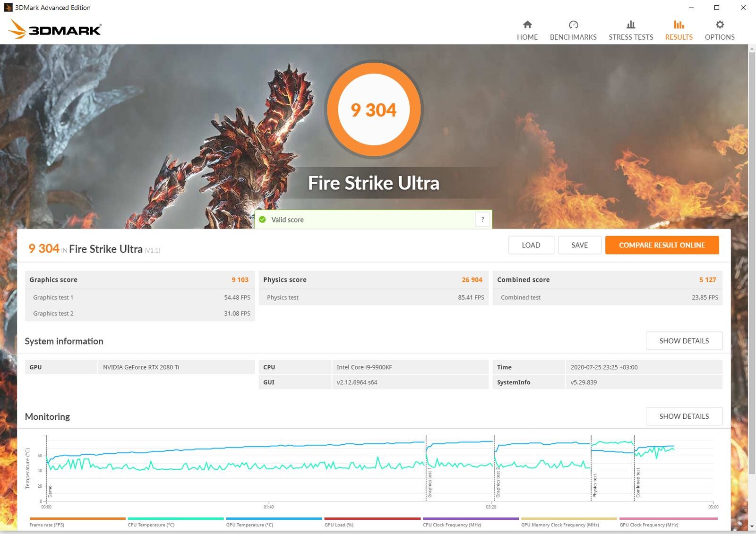Screen dimensions: 756x534
Task: Open the valid score help question mark
Action: pos(482,220)
